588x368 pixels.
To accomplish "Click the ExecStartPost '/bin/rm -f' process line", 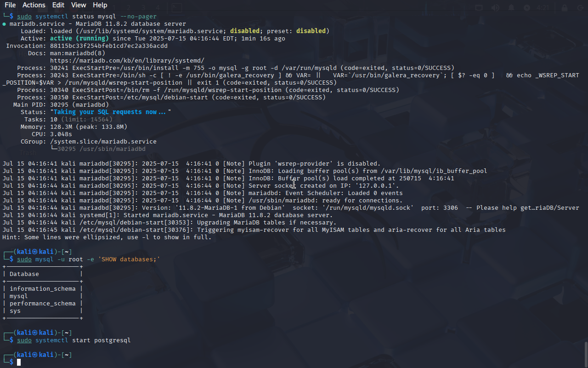I will (208, 90).
